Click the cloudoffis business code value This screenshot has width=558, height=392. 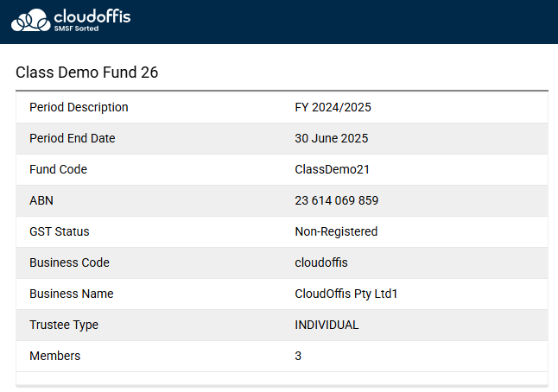coord(320,262)
